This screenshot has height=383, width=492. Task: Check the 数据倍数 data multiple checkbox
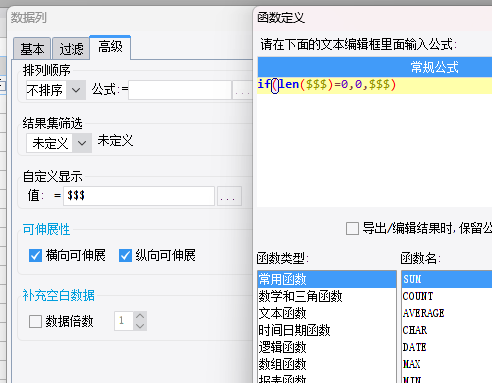(x=35, y=322)
